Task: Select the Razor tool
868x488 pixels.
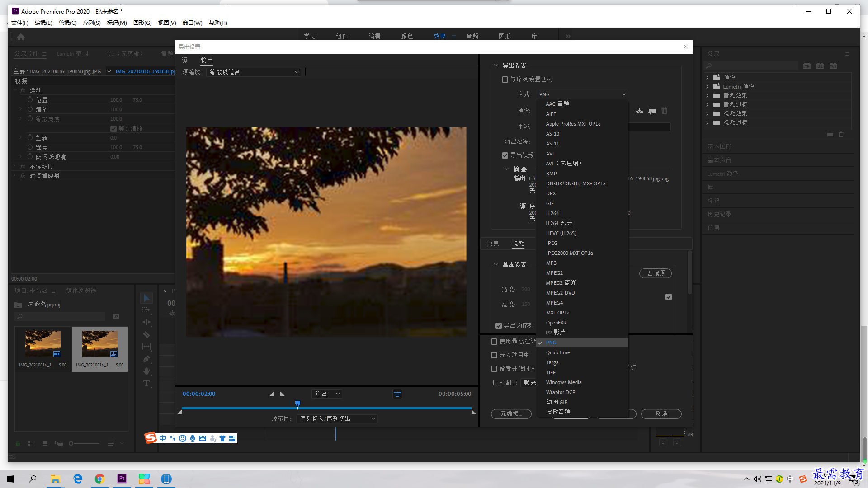Action: (x=146, y=334)
